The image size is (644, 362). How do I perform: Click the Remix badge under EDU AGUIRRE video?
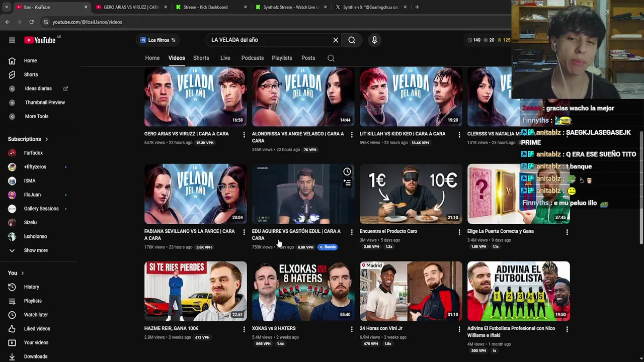click(x=328, y=247)
